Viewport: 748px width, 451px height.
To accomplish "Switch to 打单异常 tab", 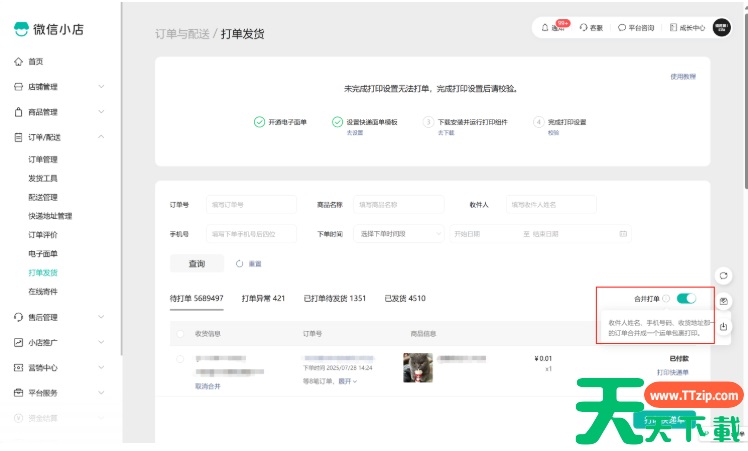I will [263, 298].
